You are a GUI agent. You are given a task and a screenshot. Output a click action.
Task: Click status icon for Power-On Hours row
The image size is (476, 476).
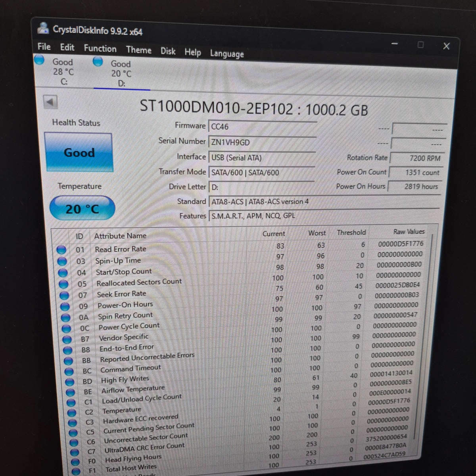pyautogui.click(x=65, y=307)
